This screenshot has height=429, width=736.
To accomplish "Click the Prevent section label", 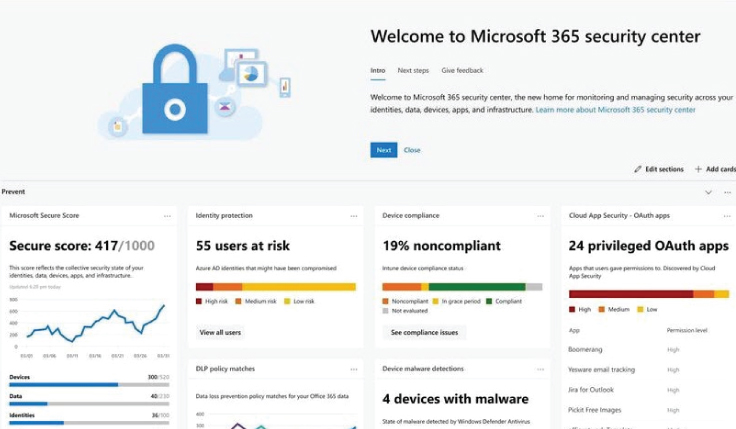I will [x=13, y=192].
